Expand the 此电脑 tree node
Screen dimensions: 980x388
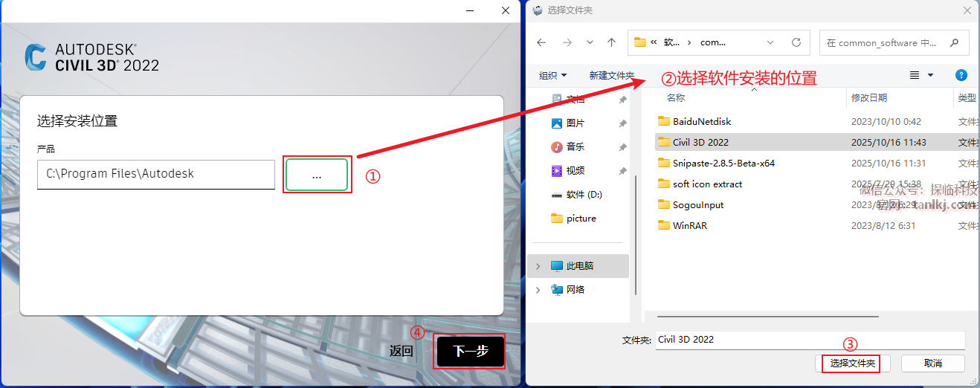pyautogui.click(x=538, y=265)
